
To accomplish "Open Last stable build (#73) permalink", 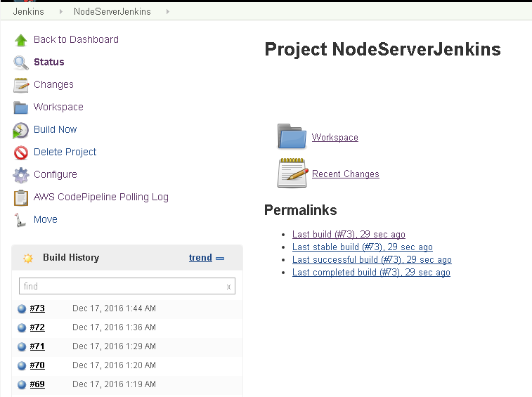I will pos(363,247).
